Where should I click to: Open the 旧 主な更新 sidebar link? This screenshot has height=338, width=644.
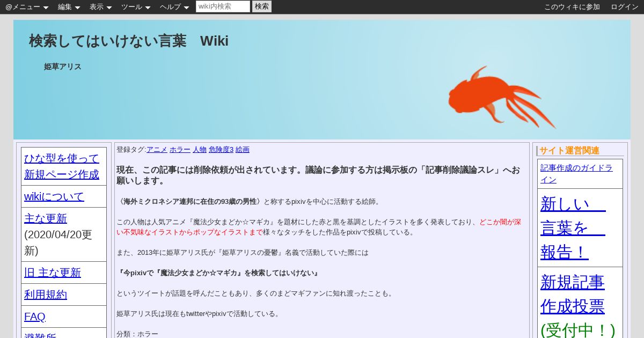click(x=53, y=273)
